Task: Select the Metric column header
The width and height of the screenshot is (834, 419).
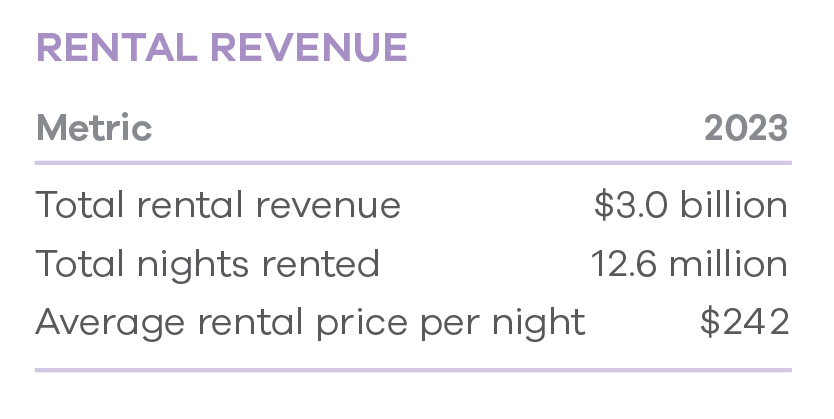Action: (x=94, y=128)
